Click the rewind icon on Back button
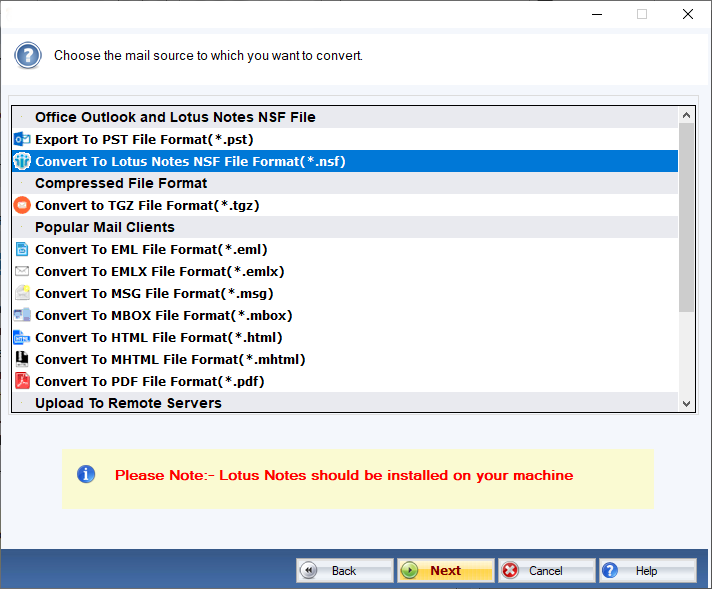 pyautogui.click(x=309, y=570)
